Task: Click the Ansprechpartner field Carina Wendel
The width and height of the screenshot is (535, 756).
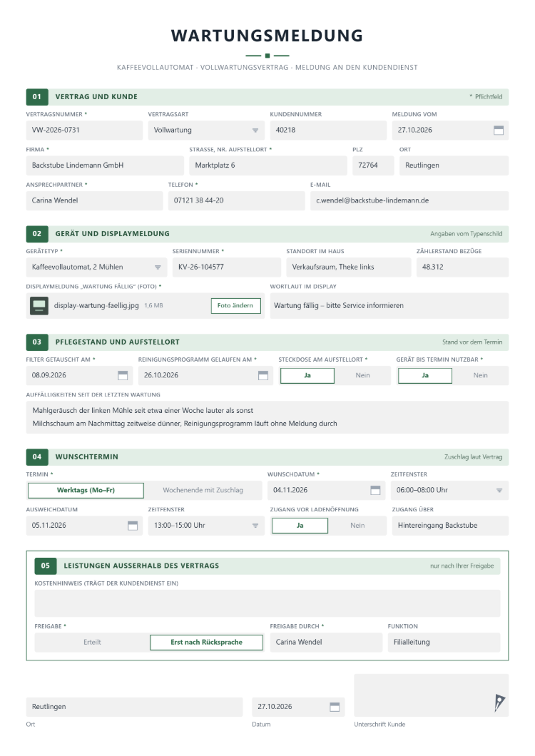Action: tap(95, 200)
